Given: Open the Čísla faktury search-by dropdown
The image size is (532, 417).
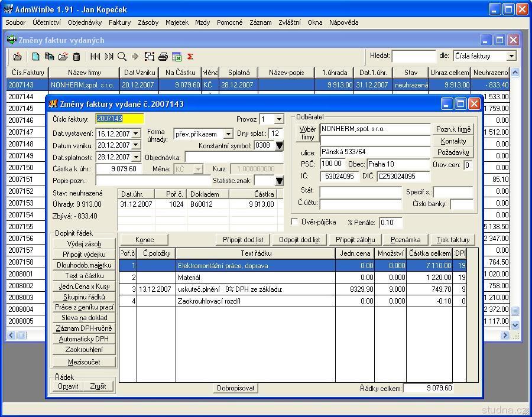Looking at the screenshot, I should point(511,56).
